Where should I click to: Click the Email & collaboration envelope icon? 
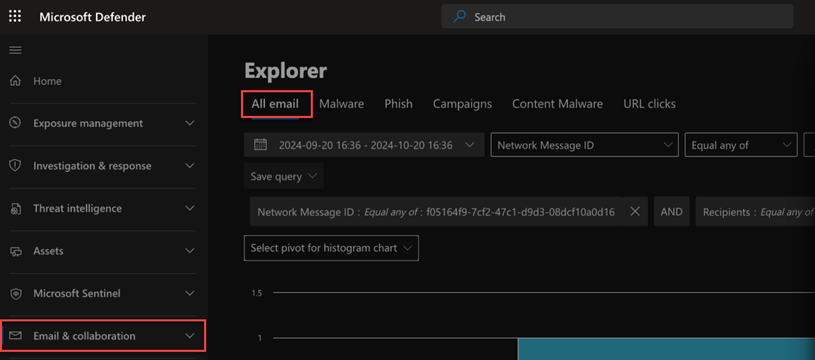tap(16, 336)
